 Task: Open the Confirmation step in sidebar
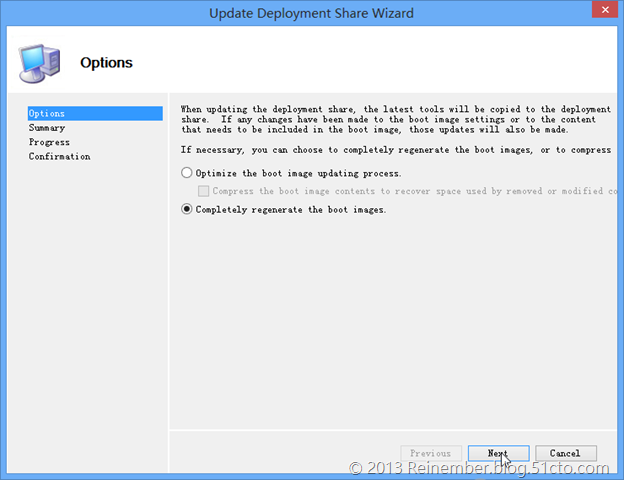[59, 156]
